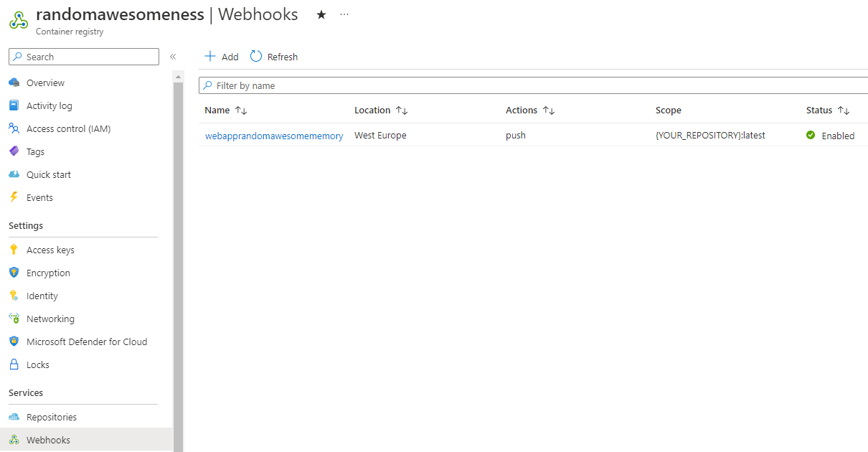
Task: Click the {YOUR_REPOSITORY}:latest scope cell
Action: [710, 135]
